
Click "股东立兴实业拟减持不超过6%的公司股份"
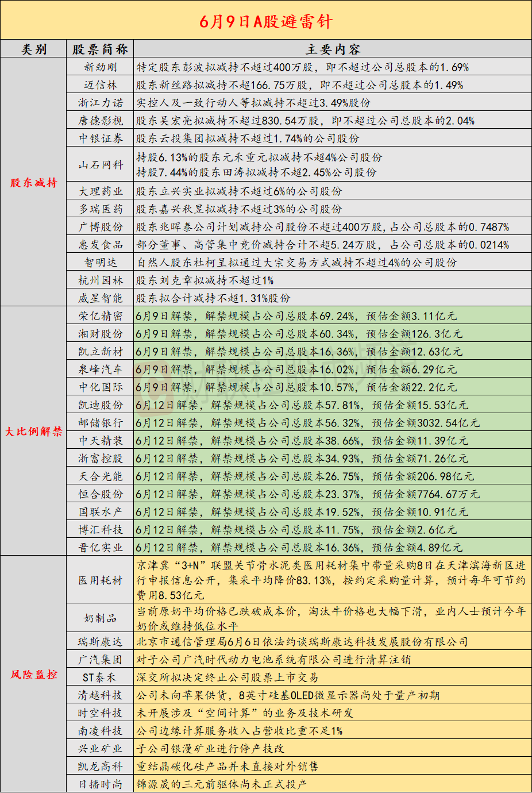pyautogui.click(x=239, y=191)
